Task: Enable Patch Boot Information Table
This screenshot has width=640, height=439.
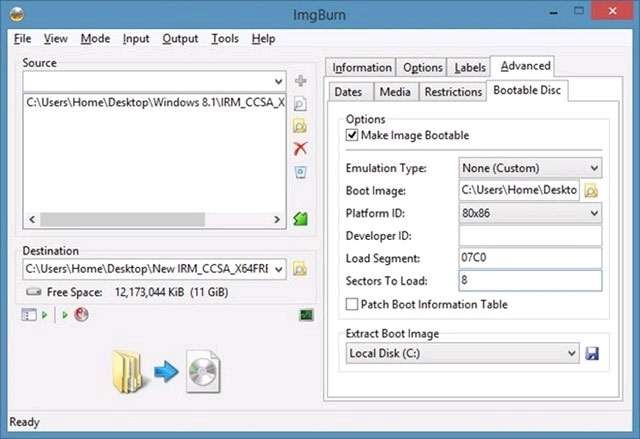Action: 352,304
